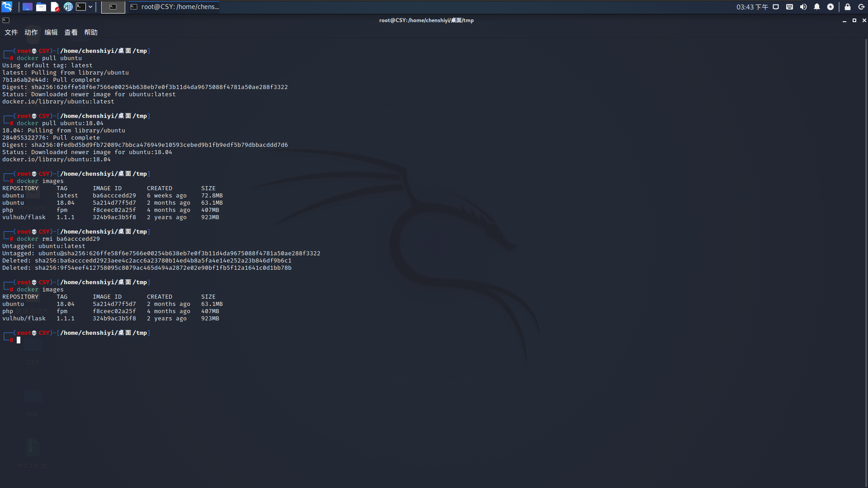
Task: Click terminal prompt input area at cursor
Action: [19, 340]
